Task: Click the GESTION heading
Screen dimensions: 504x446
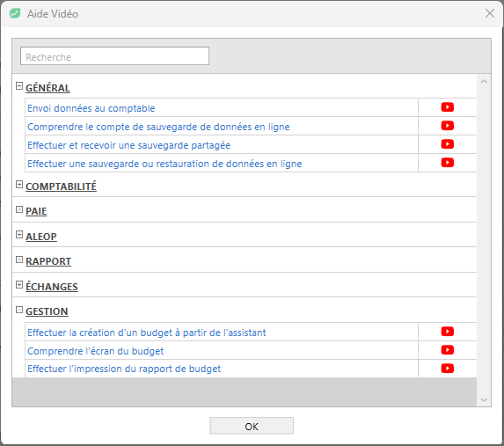Action: pyautogui.click(x=47, y=311)
